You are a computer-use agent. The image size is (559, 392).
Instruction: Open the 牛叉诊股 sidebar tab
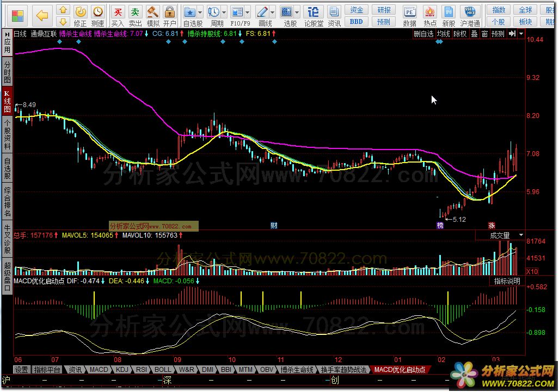click(7, 239)
